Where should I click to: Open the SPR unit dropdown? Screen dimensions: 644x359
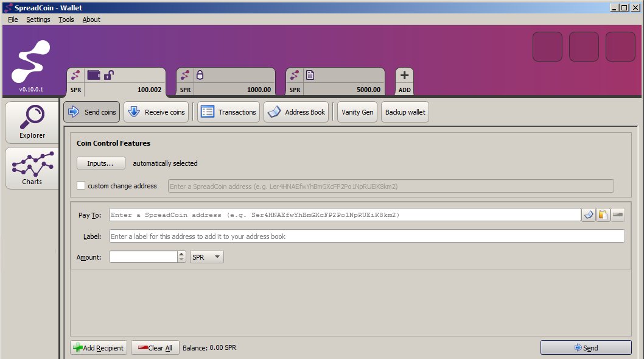coord(206,257)
